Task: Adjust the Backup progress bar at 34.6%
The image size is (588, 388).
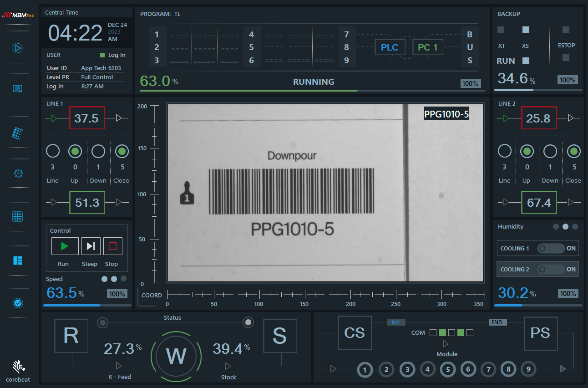Action: 538,90
